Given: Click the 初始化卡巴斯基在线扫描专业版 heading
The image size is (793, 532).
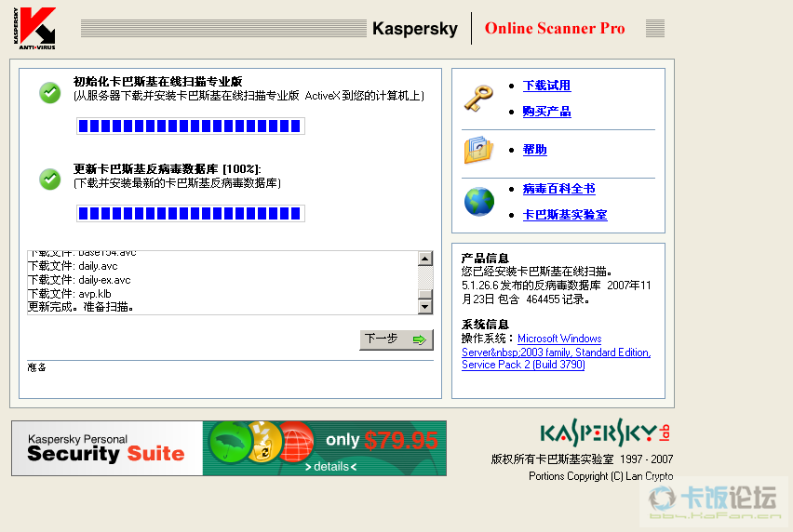Looking at the screenshot, I should (x=158, y=81).
